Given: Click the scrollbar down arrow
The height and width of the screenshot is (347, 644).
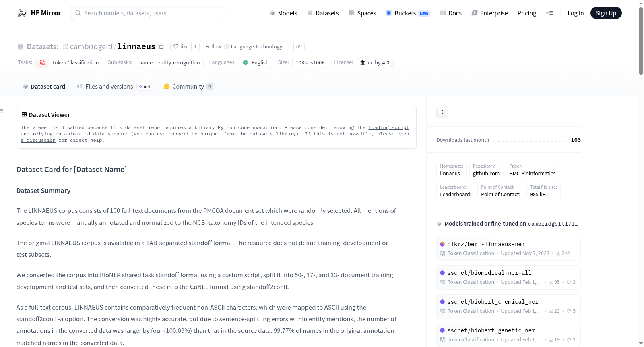Looking at the screenshot, I should pos(641,343).
